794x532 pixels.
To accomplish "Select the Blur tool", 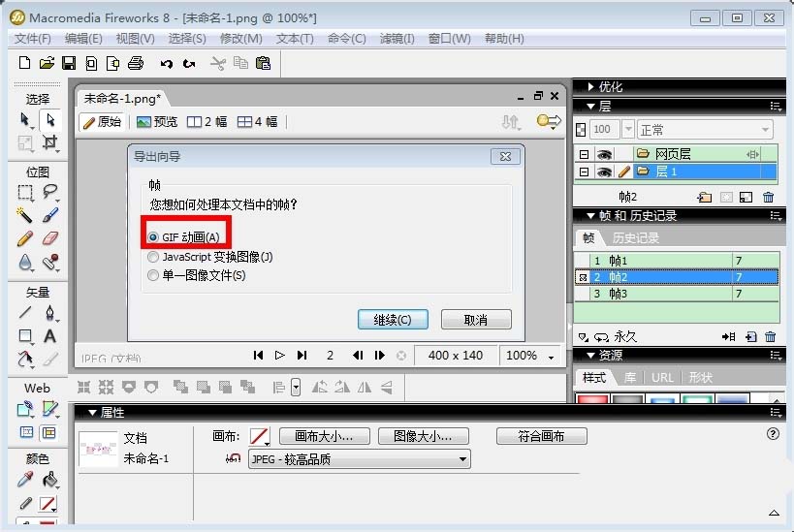I will tap(25, 263).
